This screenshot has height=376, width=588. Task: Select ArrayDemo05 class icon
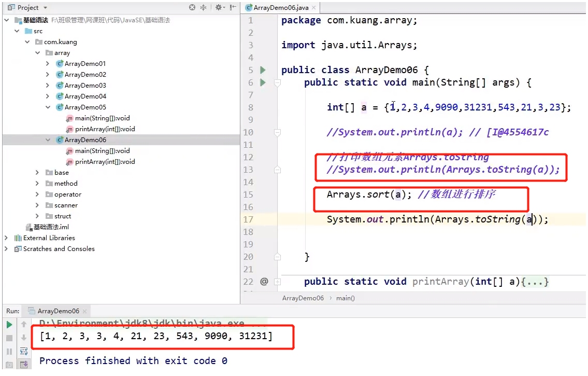click(59, 107)
